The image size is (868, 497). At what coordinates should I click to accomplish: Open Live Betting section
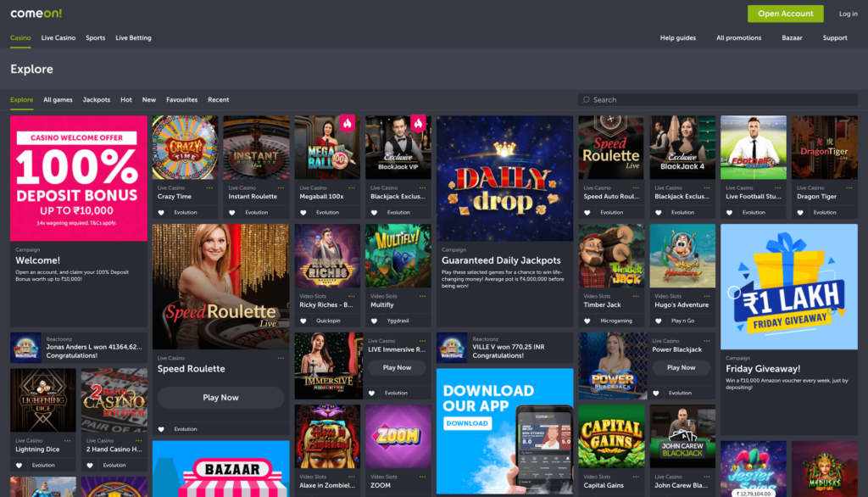(133, 37)
